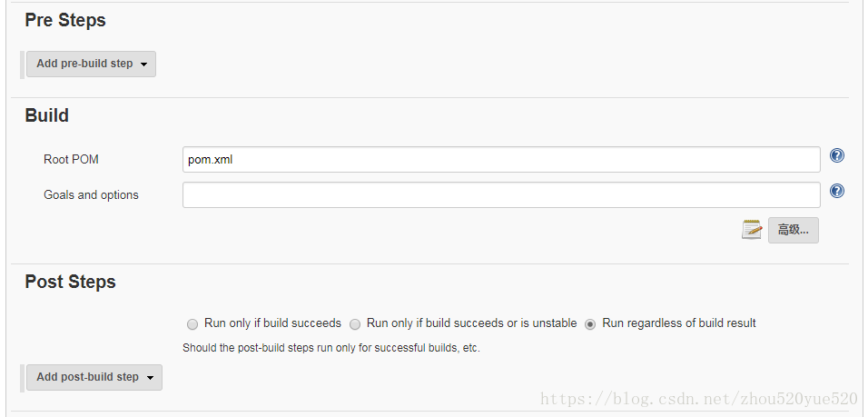Select Run only if build succeeds or is unstable
Viewport: 868px width, 417px height.
tap(355, 324)
